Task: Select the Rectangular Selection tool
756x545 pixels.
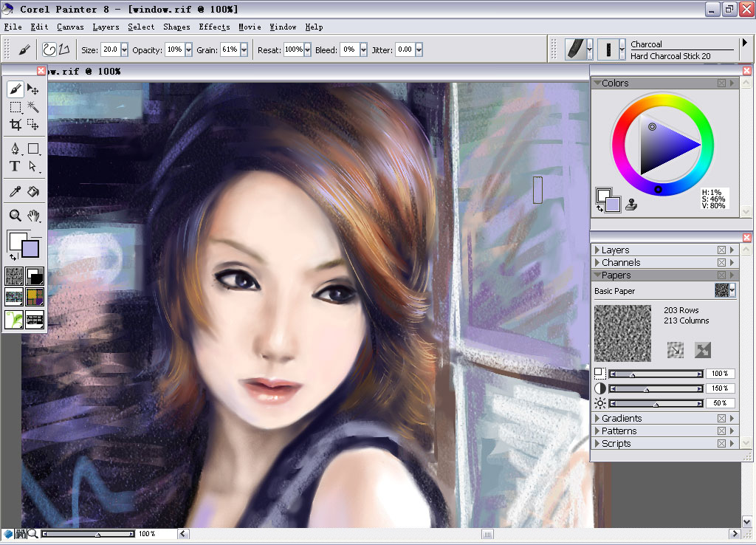Action: point(15,107)
